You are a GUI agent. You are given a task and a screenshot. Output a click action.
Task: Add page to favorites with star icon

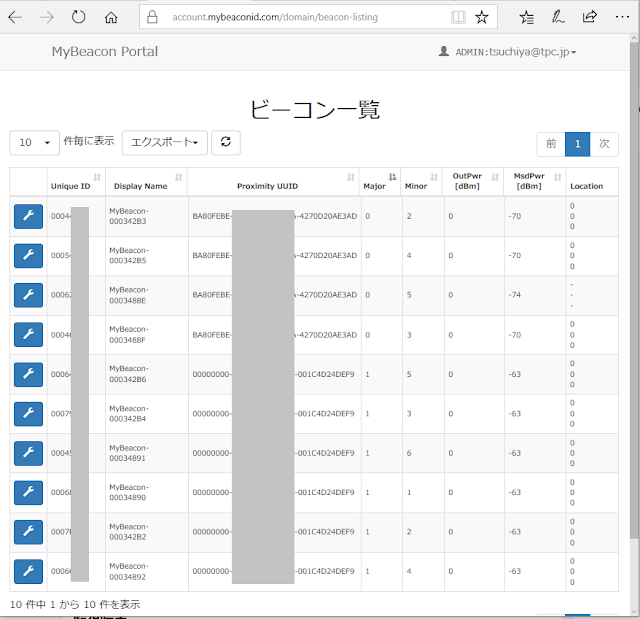point(482,17)
